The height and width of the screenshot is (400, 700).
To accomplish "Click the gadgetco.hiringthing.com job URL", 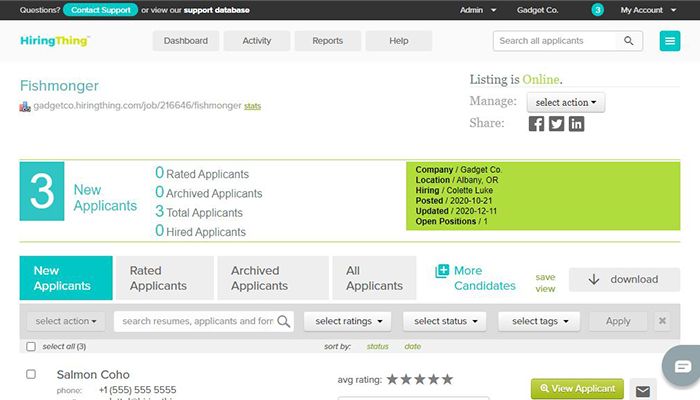I will pos(138,106).
